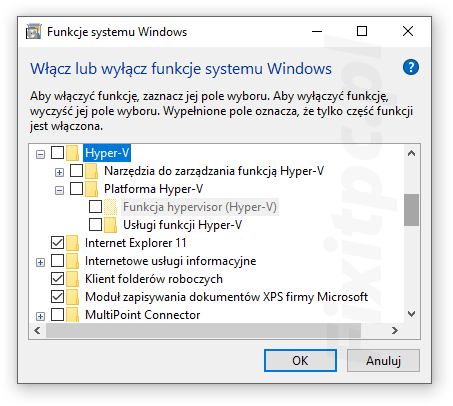453x406 pixels.
Task: Click the vertical scrollbar down arrow
Action: click(411, 314)
